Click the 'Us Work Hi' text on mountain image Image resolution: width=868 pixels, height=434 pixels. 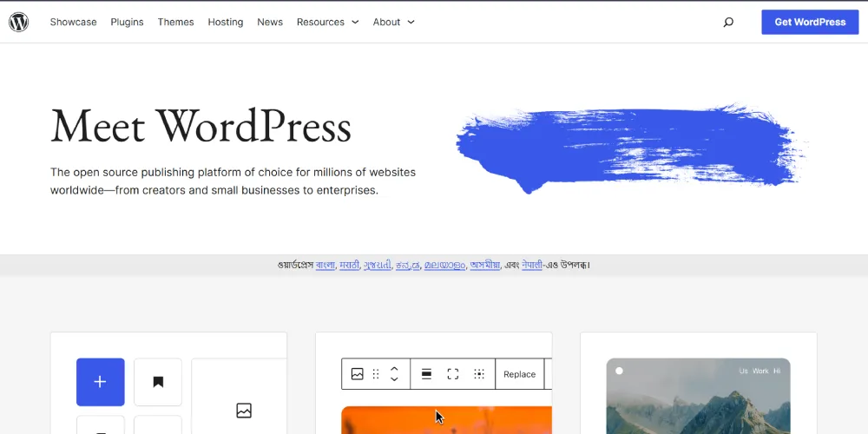point(759,371)
